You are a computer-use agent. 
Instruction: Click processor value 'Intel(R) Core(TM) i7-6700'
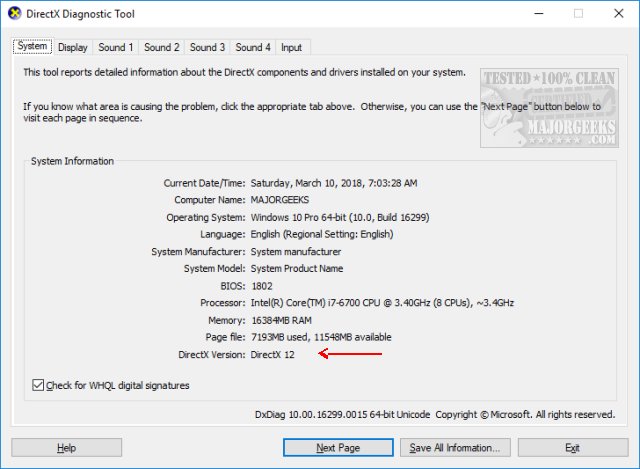(305, 303)
